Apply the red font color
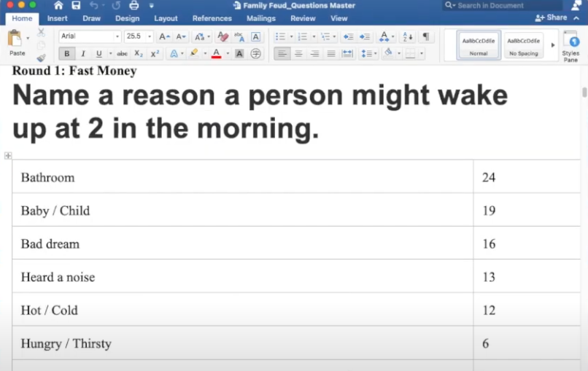588x371 pixels. click(217, 54)
